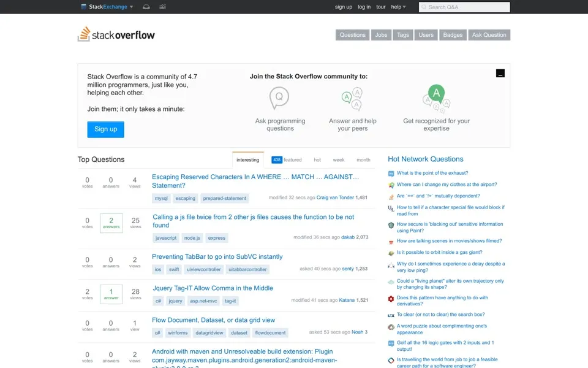Image resolution: width=588 pixels, height=368 pixels.
Task: Click the uitabbarcontroller tag
Action: tap(247, 270)
